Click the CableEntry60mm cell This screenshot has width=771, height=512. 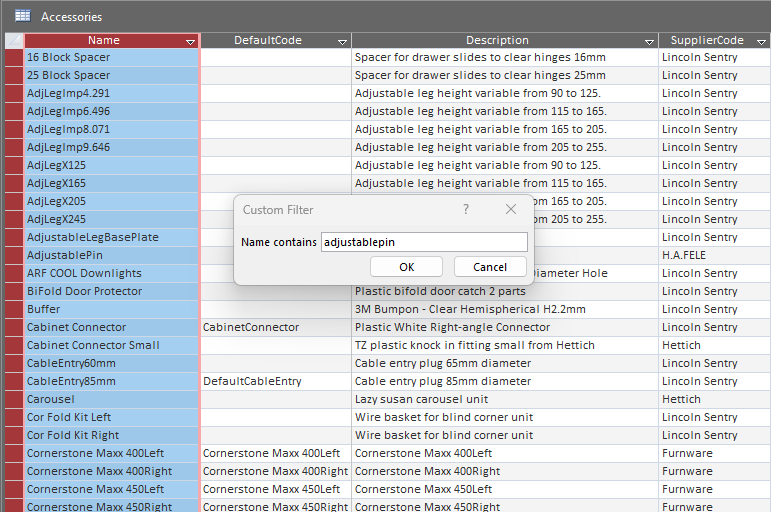111,363
